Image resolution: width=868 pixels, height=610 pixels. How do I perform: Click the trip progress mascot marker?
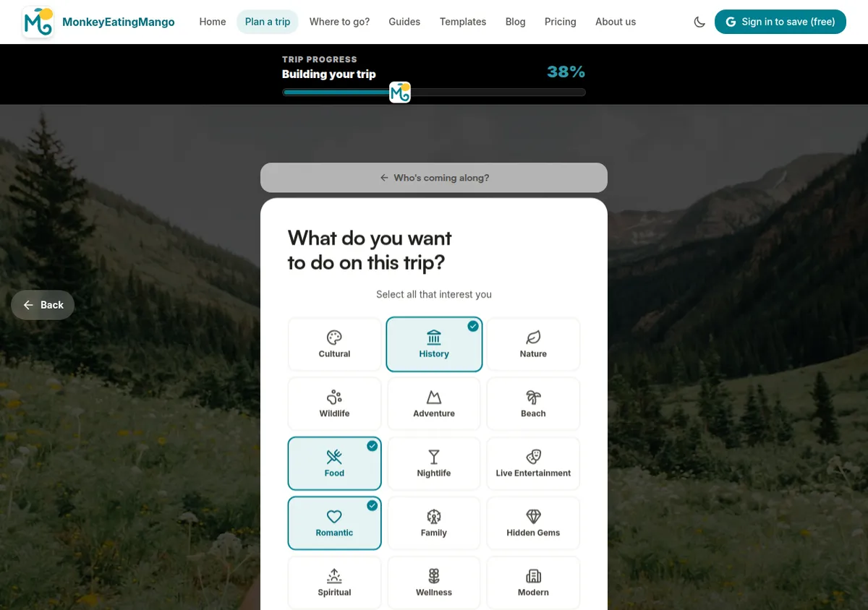(x=400, y=93)
